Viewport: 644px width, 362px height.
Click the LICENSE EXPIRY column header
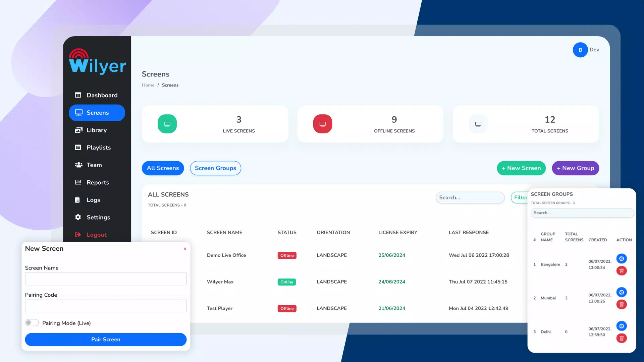click(x=398, y=232)
